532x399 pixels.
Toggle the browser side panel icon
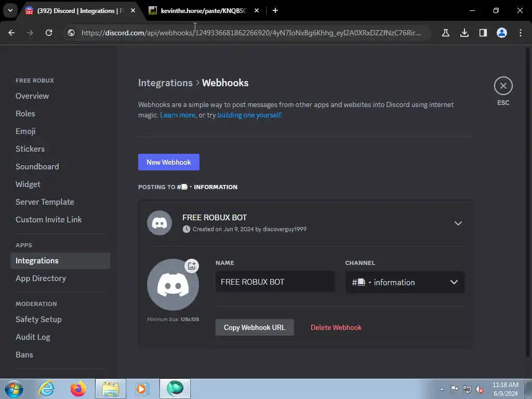pyautogui.click(x=483, y=33)
